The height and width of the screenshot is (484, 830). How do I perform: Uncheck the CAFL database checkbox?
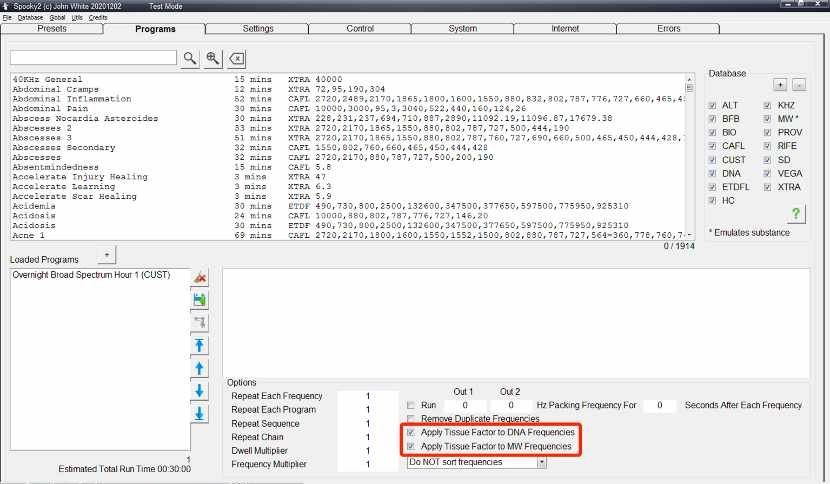tap(712, 146)
